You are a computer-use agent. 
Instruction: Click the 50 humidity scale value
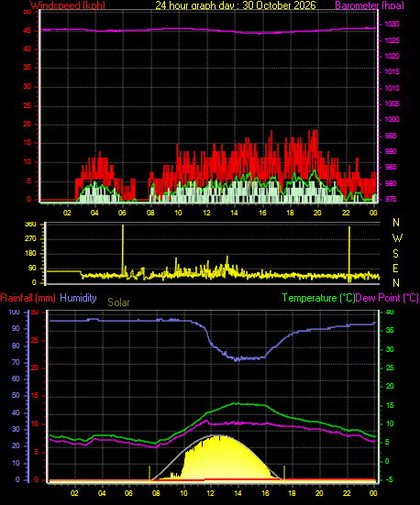click(16, 396)
